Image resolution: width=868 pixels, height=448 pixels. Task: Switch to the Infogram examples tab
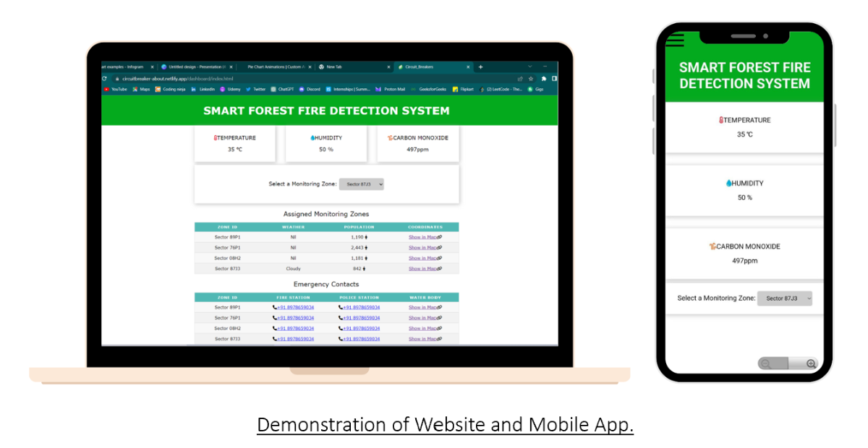click(129, 66)
